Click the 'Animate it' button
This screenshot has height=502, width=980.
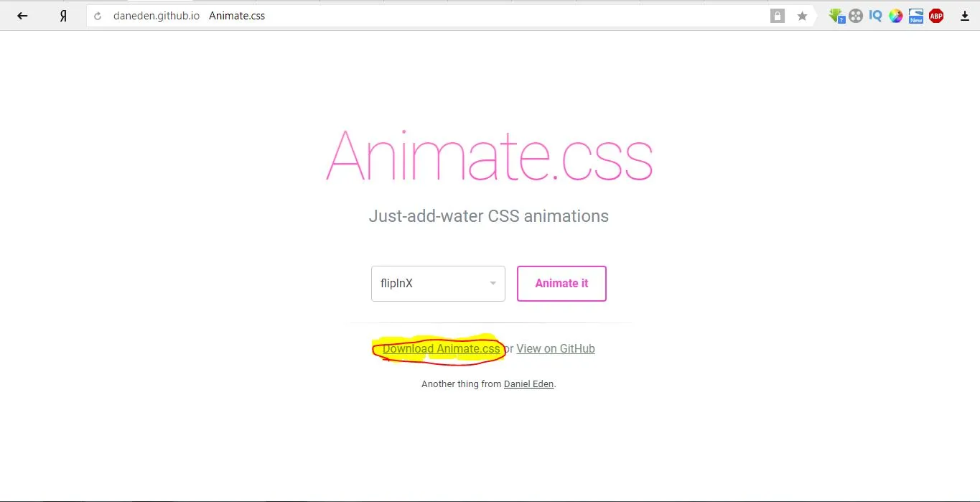pyautogui.click(x=561, y=284)
